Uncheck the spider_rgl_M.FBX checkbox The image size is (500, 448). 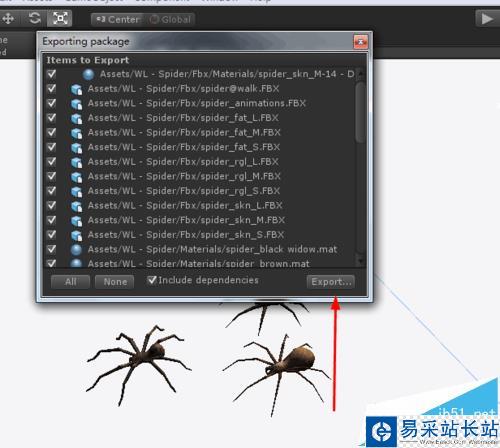click(52, 176)
